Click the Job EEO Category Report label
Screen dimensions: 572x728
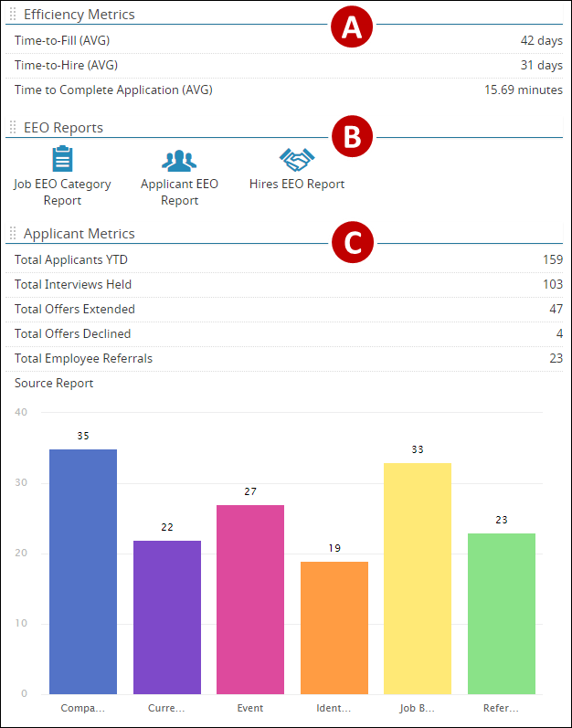tap(62, 192)
